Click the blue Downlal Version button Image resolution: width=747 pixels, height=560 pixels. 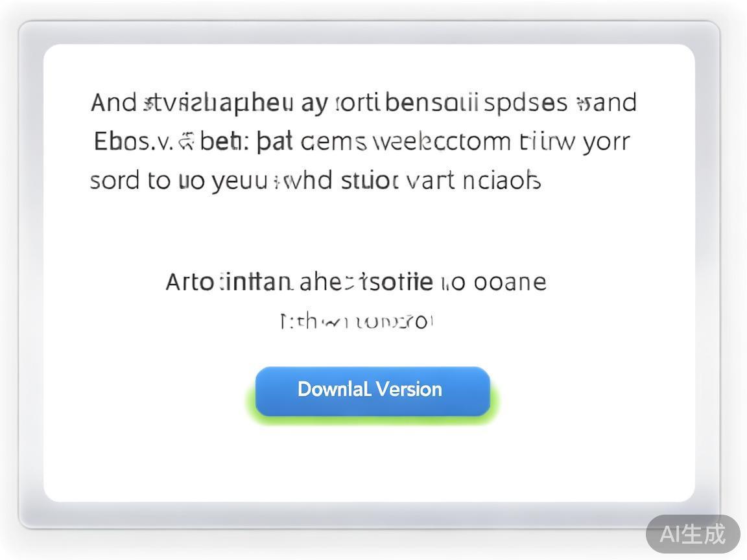pos(372,390)
